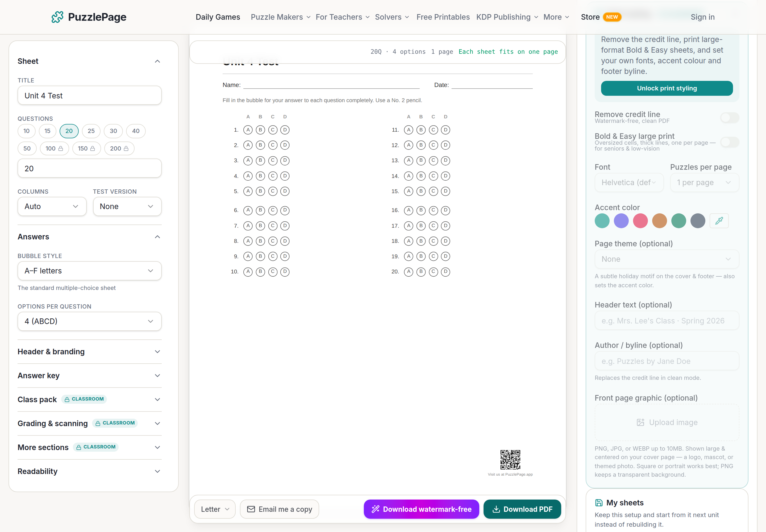Open the Columns Auto dropdown
Viewport: 766px width, 532px height.
[x=52, y=206]
